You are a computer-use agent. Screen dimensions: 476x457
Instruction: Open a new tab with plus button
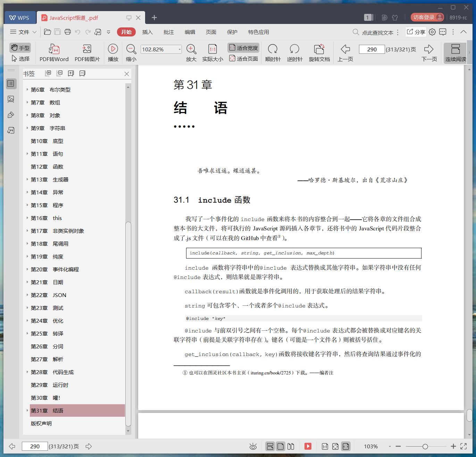click(x=155, y=17)
